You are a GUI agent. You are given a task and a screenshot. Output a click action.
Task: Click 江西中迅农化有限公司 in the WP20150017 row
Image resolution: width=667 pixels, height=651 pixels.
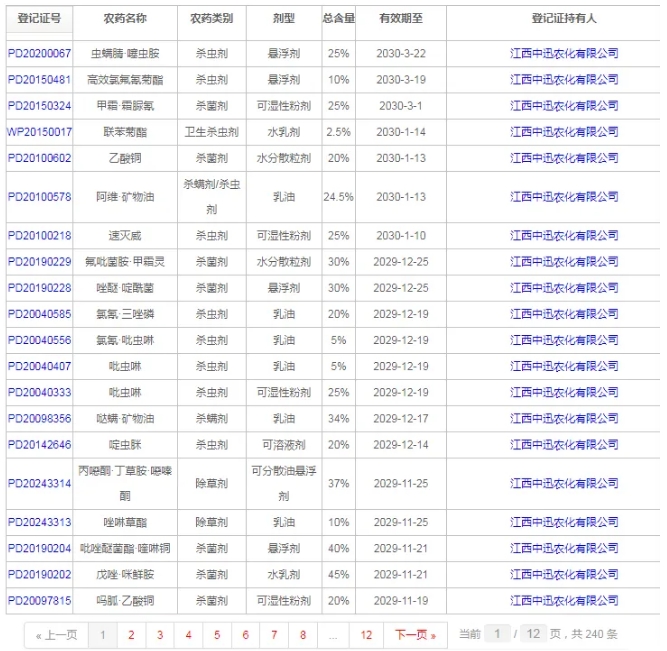pyautogui.click(x=564, y=132)
